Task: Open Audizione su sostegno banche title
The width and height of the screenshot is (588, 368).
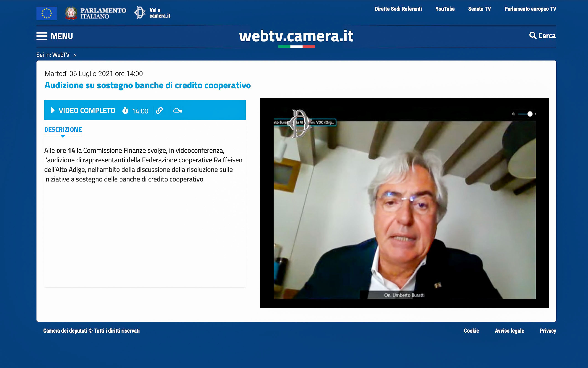Action: pyautogui.click(x=148, y=85)
